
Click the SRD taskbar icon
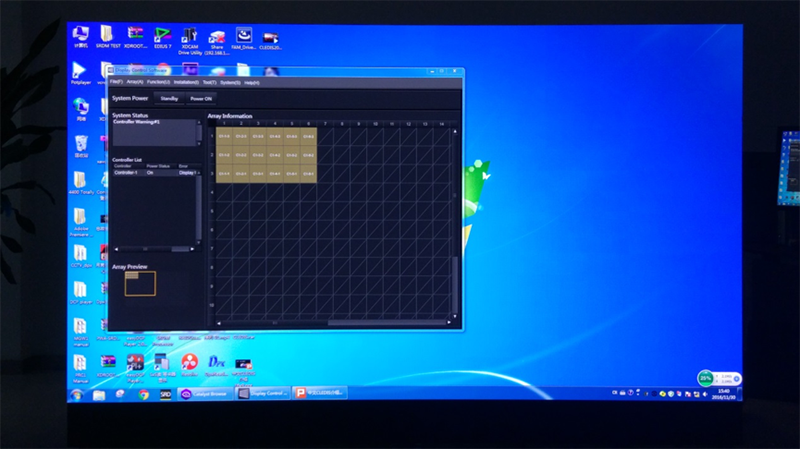(165, 394)
